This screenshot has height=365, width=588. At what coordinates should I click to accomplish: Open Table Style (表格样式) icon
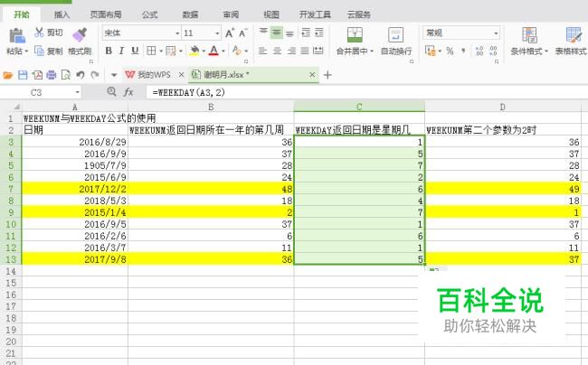click(574, 35)
